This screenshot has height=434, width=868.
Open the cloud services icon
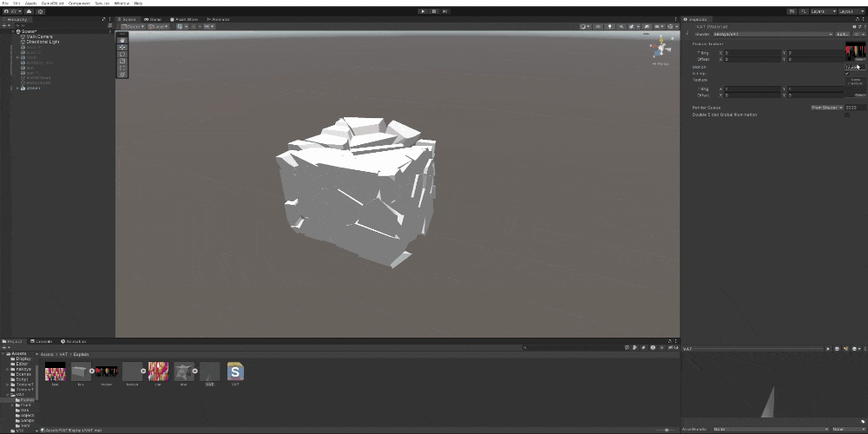pyautogui.click(x=30, y=11)
